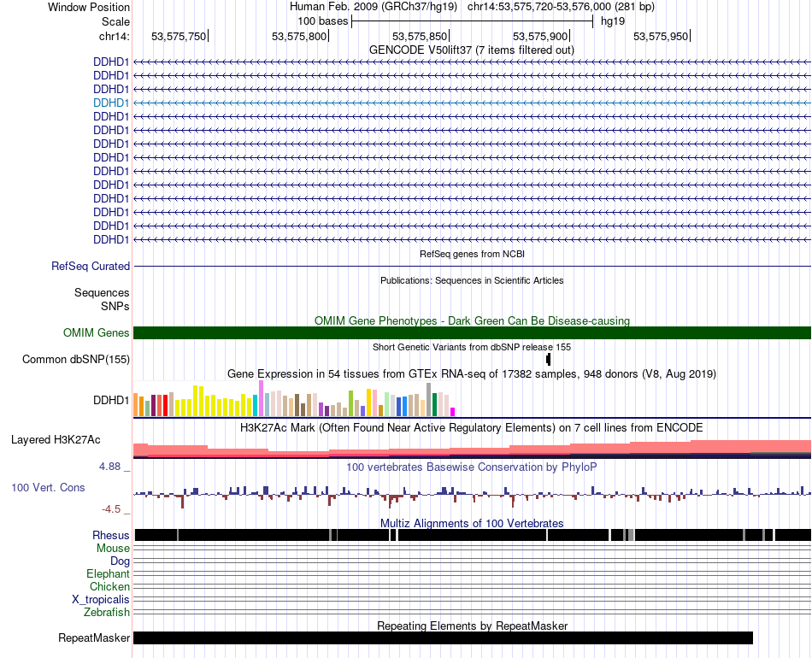
Task: Open Multiz Alignments of 100 Vertebrates title
Action: click(x=472, y=523)
